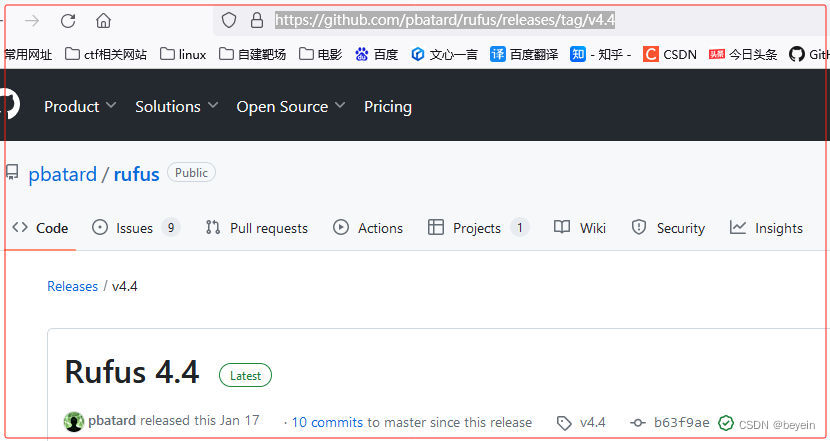Image resolution: width=830 pixels, height=441 pixels.
Task: Click the Public repository badge
Action: [191, 173]
